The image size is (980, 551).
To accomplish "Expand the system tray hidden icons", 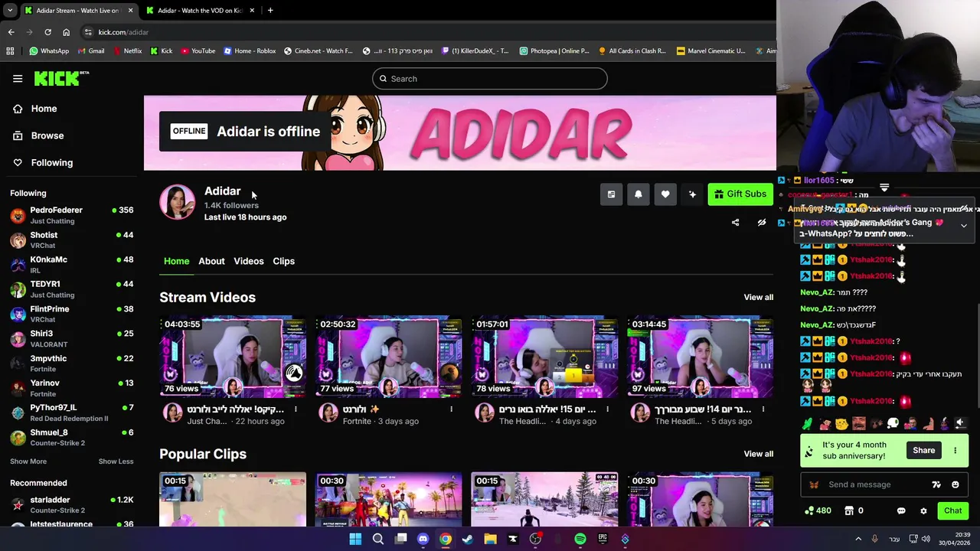I will click(857, 539).
